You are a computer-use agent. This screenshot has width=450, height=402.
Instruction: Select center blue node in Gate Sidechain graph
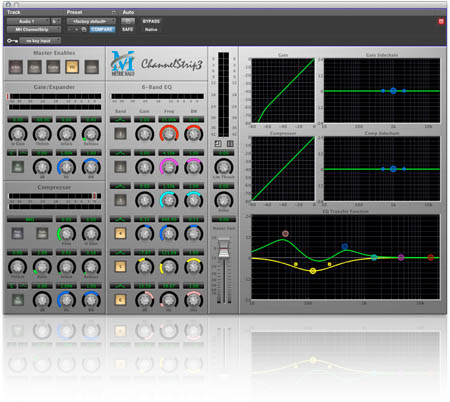coord(393,91)
